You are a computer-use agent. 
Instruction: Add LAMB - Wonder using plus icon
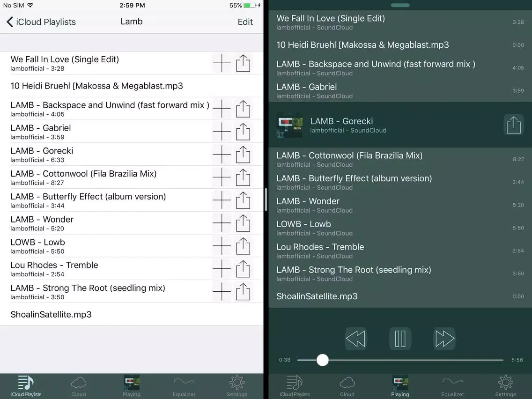click(222, 223)
